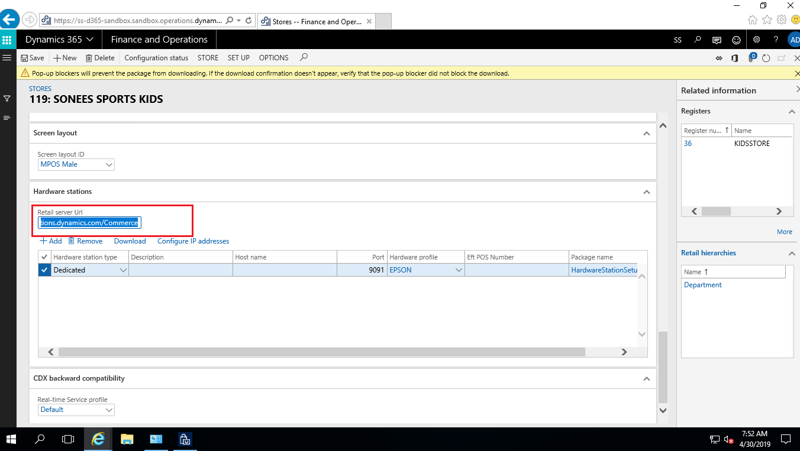Viewport: 800px width, 451px height.
Task: Open the OPTIONS menu tab
Action: (273, 58)
